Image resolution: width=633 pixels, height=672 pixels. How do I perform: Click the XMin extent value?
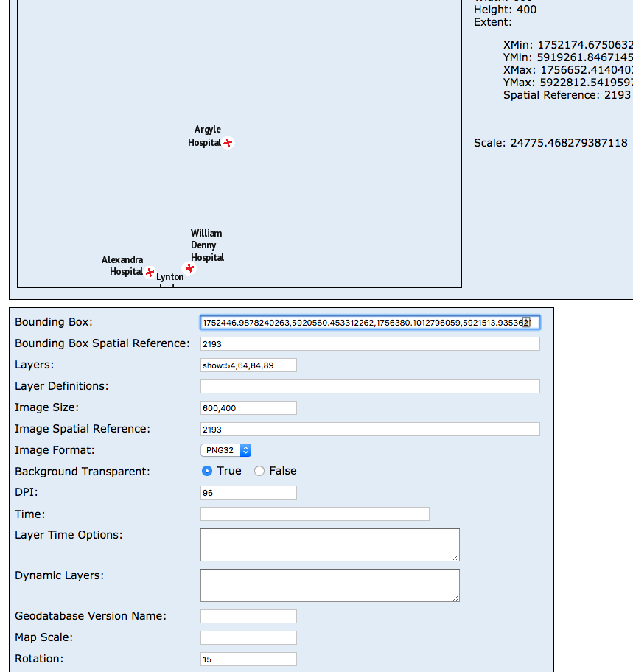point(585,45)
